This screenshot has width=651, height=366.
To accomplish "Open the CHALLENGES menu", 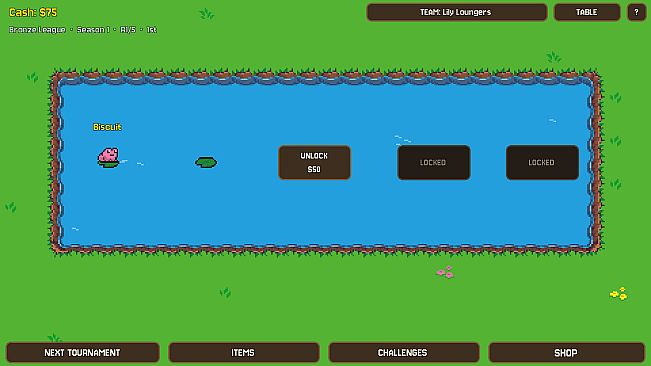I will [404, 352].
